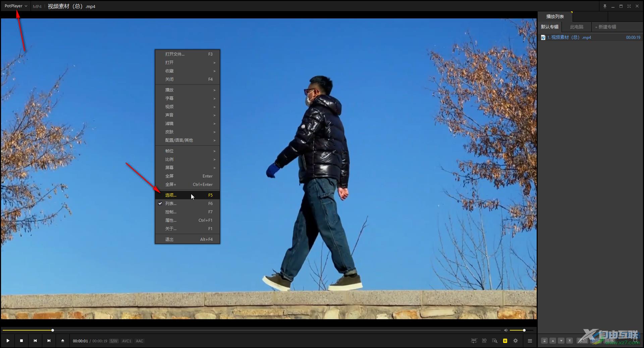This screenshot has height=348, width=644.
Task: Open the hamburger menu icon
Action: (x=530, y=341)
